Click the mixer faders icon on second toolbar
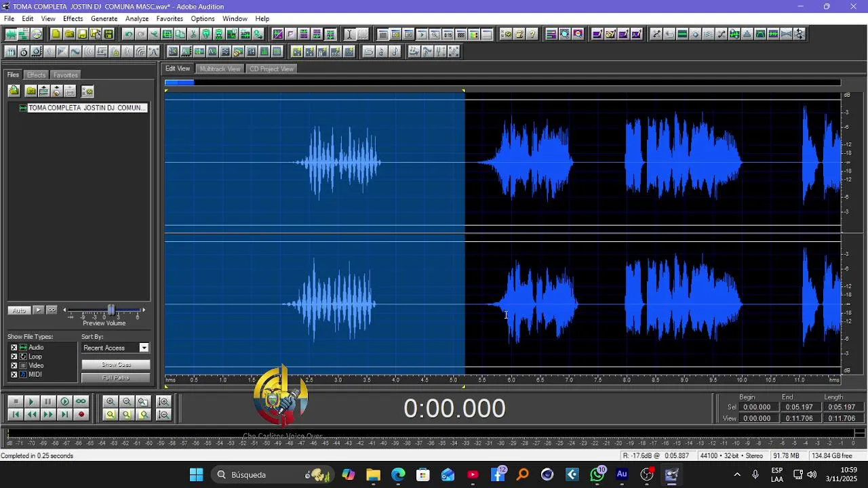Screen dimensions: 868x488 click(x=11, y=52)
